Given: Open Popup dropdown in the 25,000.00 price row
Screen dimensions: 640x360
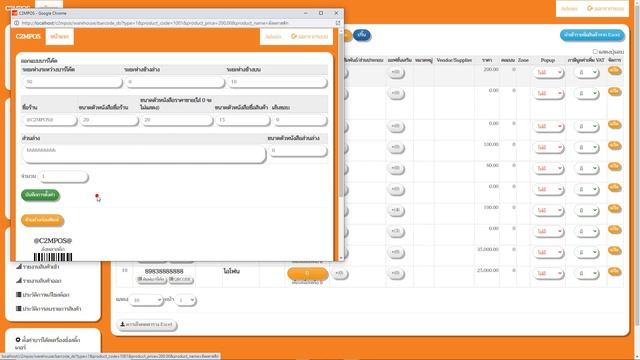Looking at the screenshot, I should (x=548, y=273).
